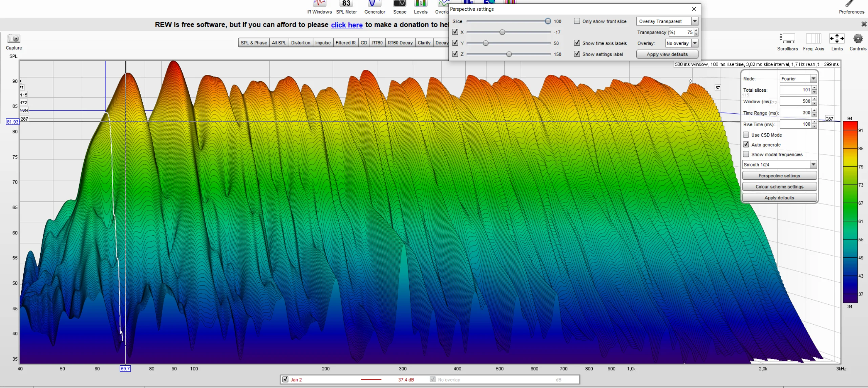This screenshot has width=868, height=388.
Task: Click Apply view defaults
Action: click(x=667, y=54)
